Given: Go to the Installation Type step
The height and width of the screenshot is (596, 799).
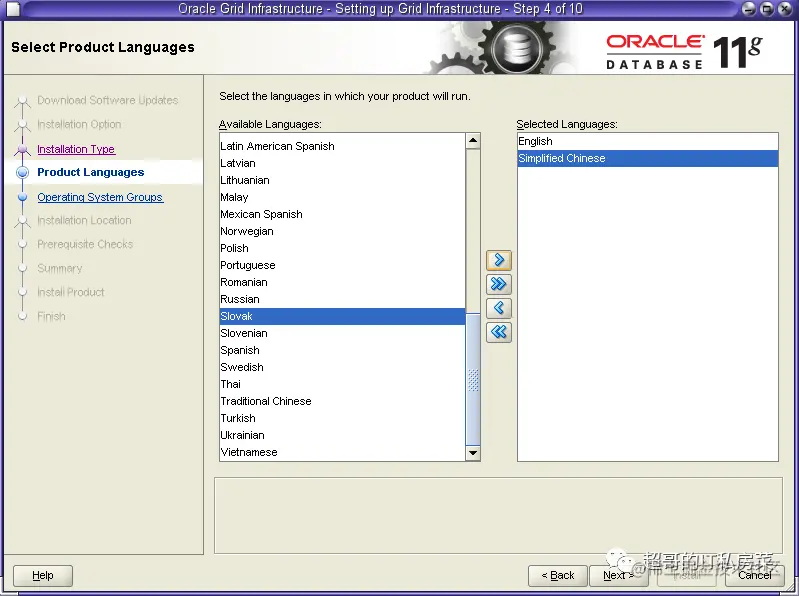Looking at the screenshot, I should 76,149.
